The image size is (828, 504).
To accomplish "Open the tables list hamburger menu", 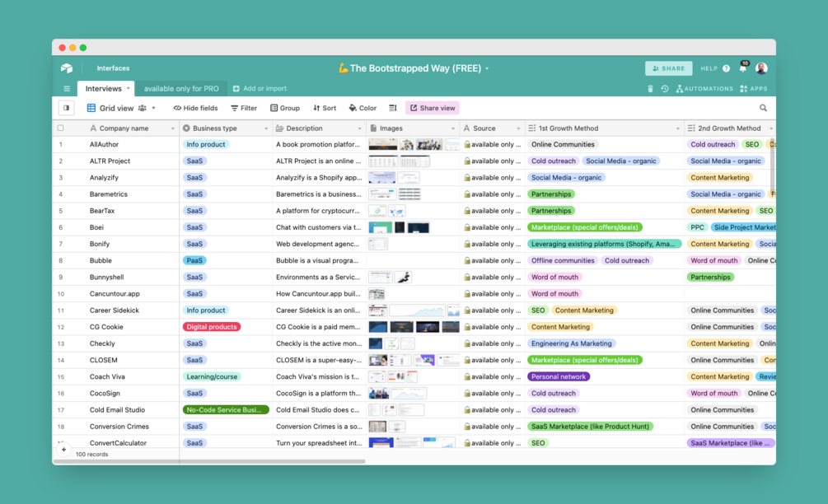I will (x=67, y=89).
